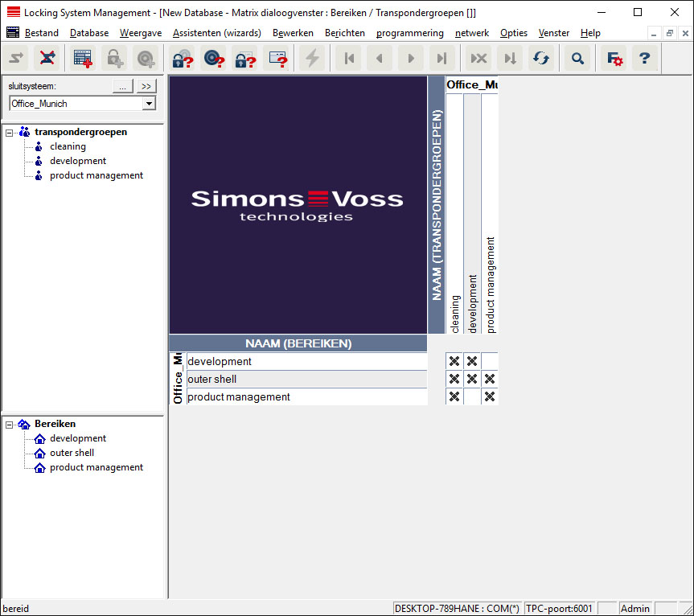The image size is (694, 616).
Task: Open the sluitsysteem Office_Munich dropdown
Action: point(148,104)
